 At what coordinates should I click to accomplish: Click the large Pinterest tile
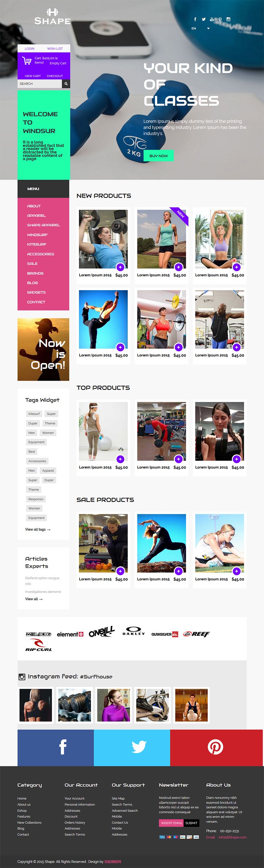(x=216, y=748)
